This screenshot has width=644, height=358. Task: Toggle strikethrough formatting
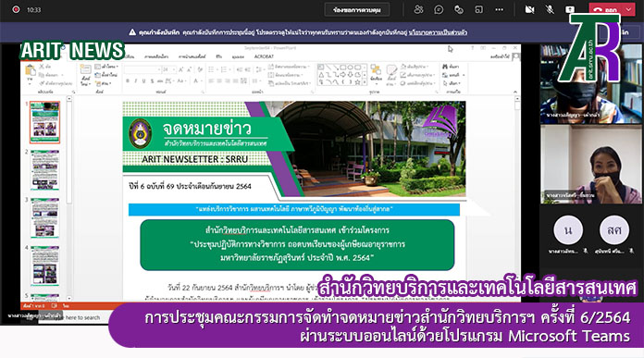160,80
